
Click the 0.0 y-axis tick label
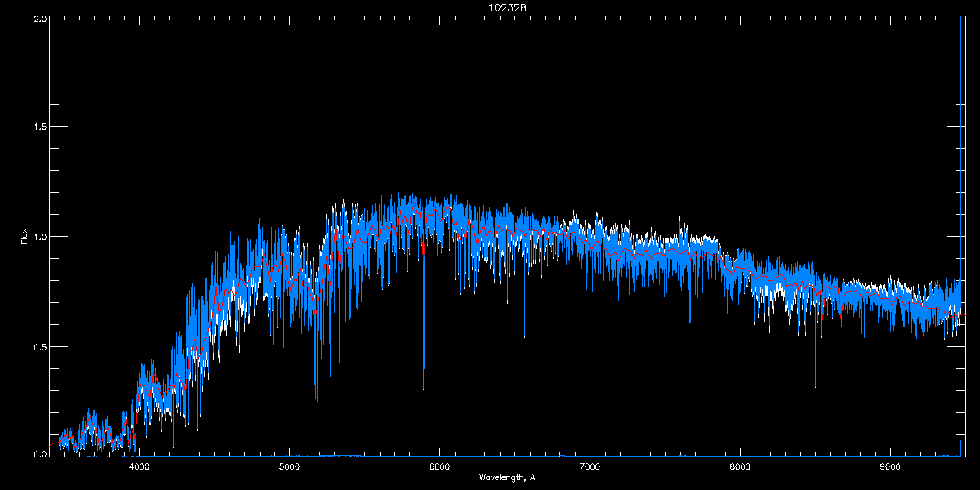(x=38, y=455)
